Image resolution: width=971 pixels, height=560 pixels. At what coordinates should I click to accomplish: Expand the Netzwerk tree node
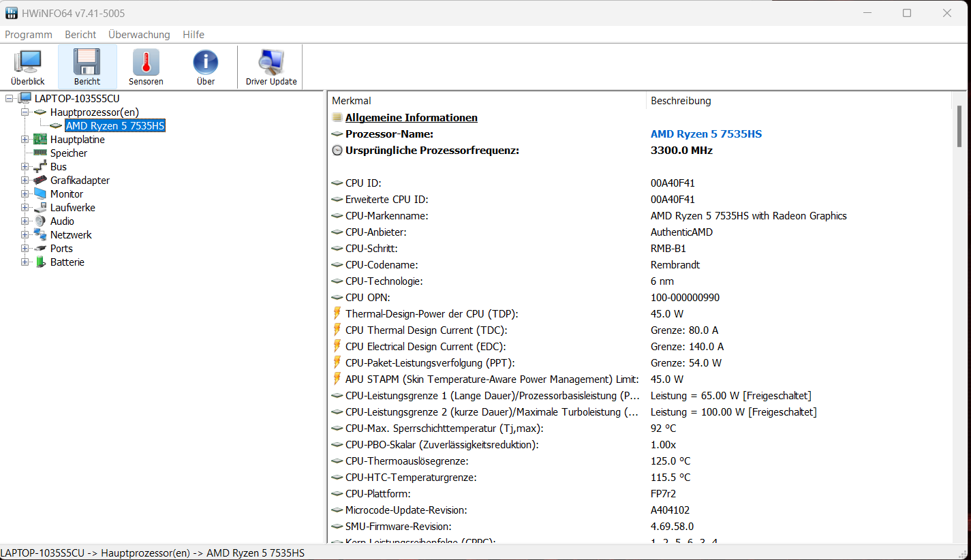[x=25, y=234]
